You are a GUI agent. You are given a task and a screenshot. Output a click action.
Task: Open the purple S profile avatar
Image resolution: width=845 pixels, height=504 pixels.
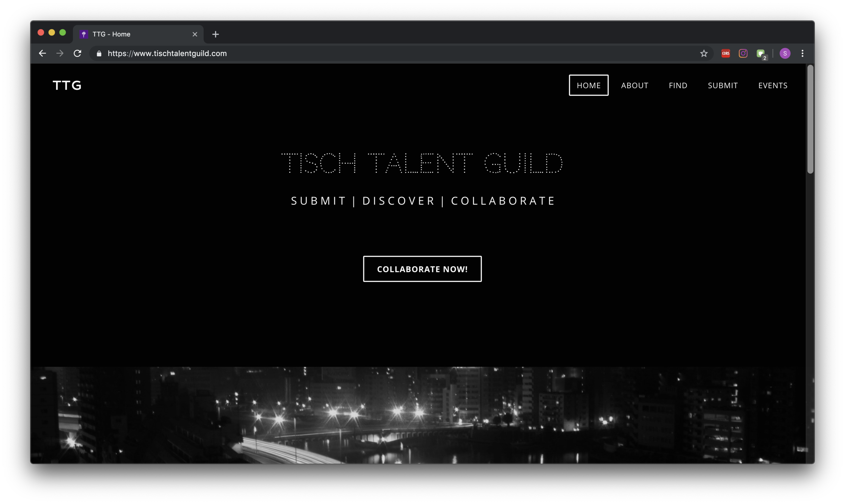pyautogui.click(x=784, y=53)
